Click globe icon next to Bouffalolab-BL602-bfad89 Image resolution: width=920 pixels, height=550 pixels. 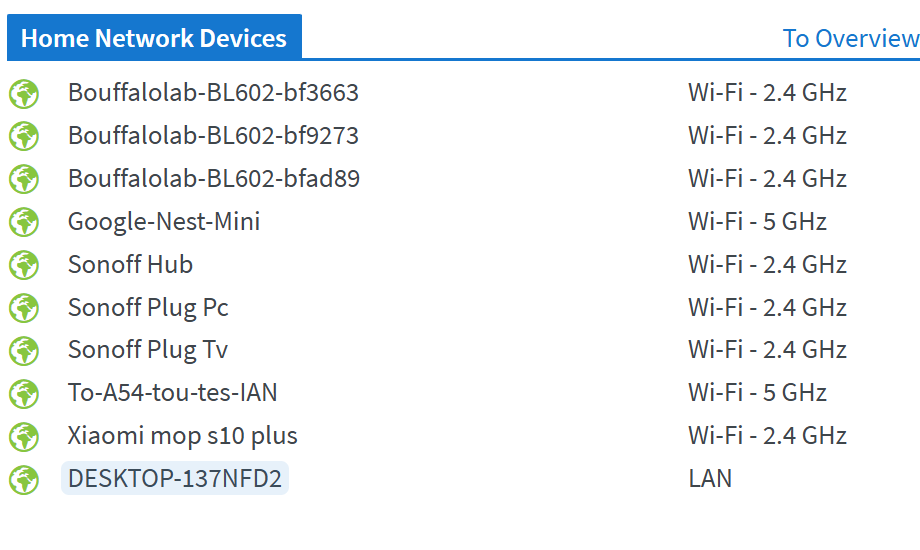[24, 180]
